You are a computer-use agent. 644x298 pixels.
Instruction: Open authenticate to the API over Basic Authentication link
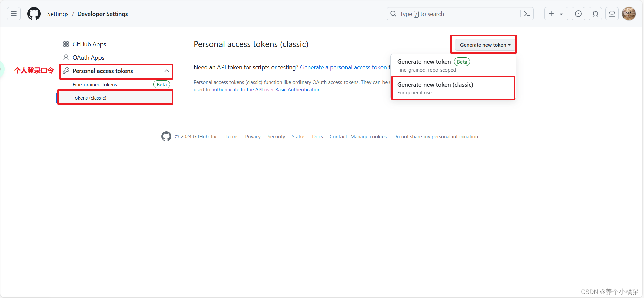tap(266, 90)
